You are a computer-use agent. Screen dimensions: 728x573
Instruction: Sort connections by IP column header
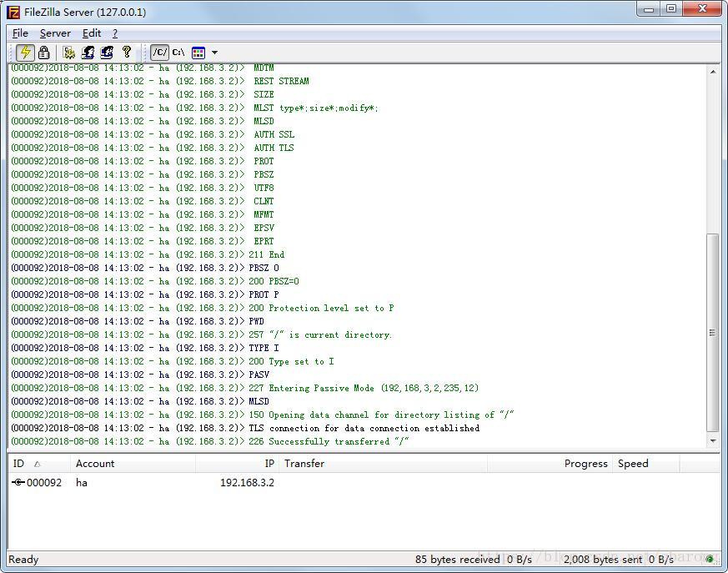238,464
